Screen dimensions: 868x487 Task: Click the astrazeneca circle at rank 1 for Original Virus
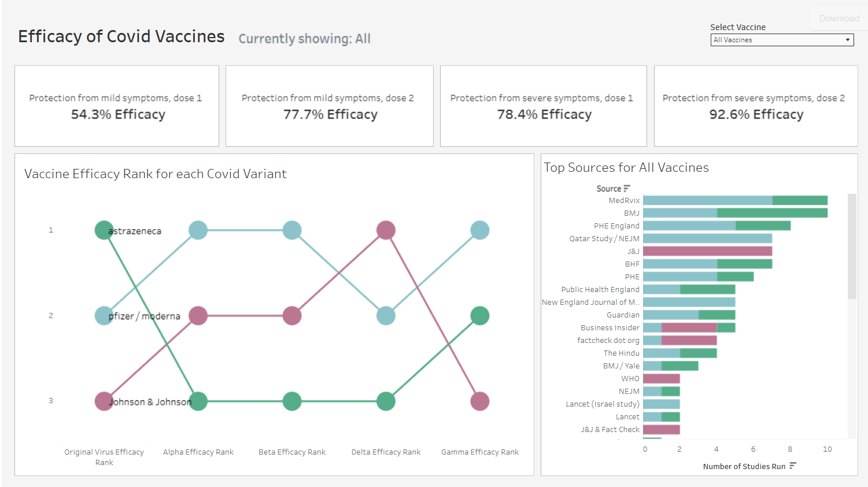104,230
